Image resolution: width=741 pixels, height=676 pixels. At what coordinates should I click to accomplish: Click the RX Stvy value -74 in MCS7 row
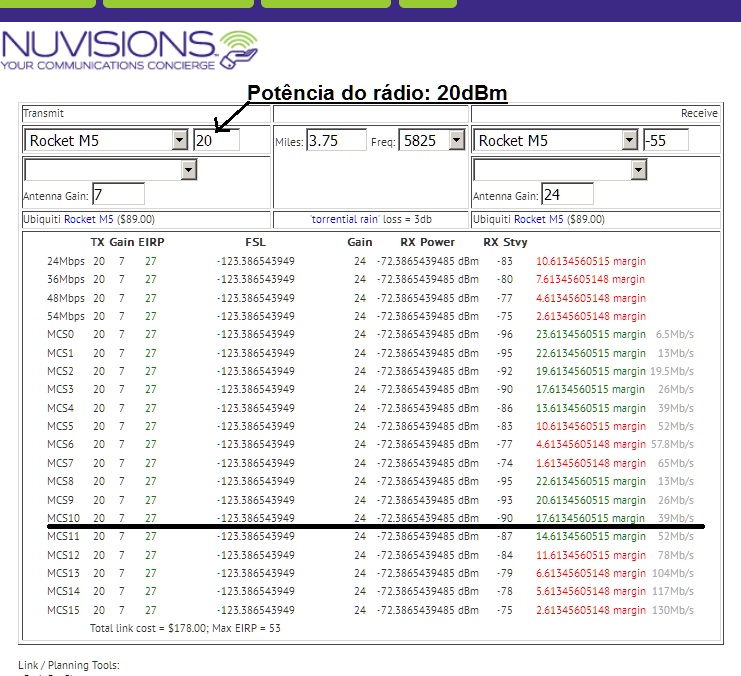tap(505, 463)
